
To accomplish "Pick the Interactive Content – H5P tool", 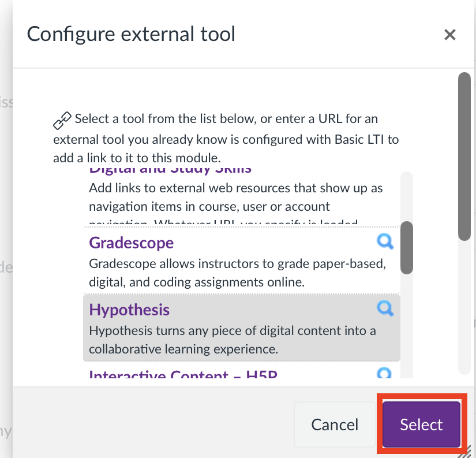I will point(183,374).
